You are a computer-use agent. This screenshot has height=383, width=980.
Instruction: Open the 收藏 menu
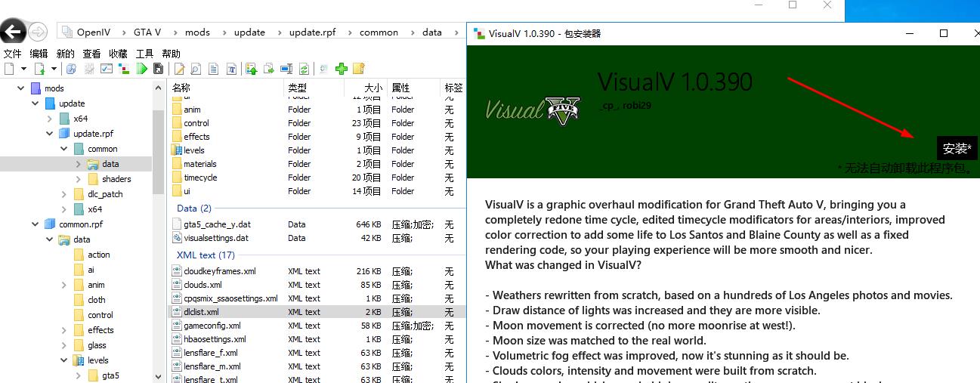(x=118, y=54)
